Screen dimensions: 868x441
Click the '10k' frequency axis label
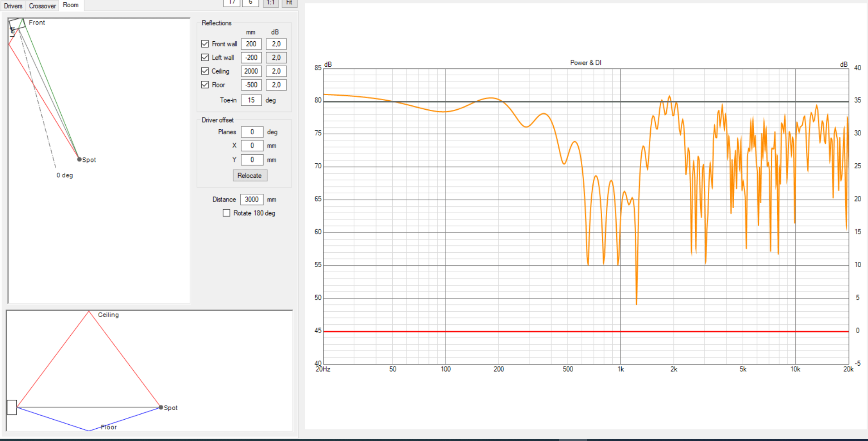tap(795, 369)
